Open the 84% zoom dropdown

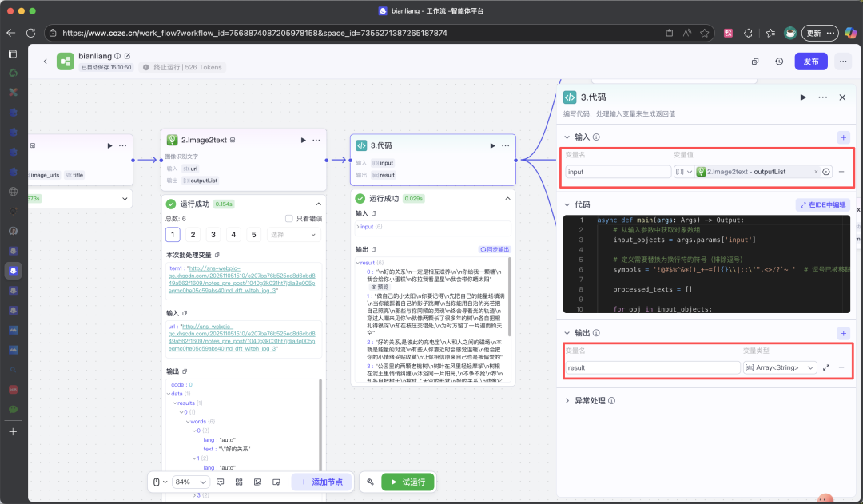point(190,482)
